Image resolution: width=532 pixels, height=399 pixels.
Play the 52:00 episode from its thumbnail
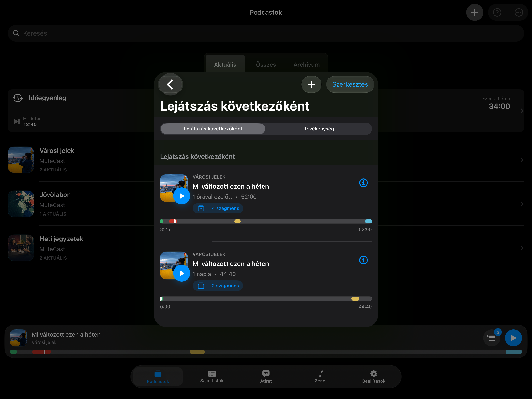point(182,196)
